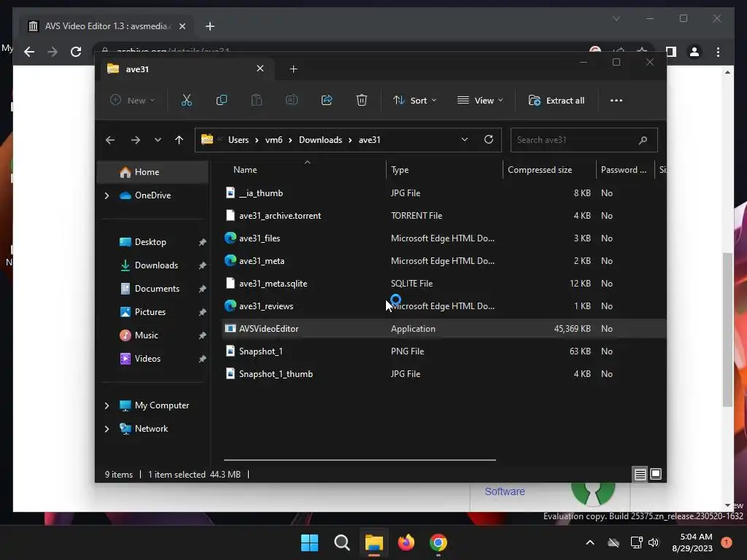
Task: Click the search magnifier in Explorer search box
Action: 643,140
